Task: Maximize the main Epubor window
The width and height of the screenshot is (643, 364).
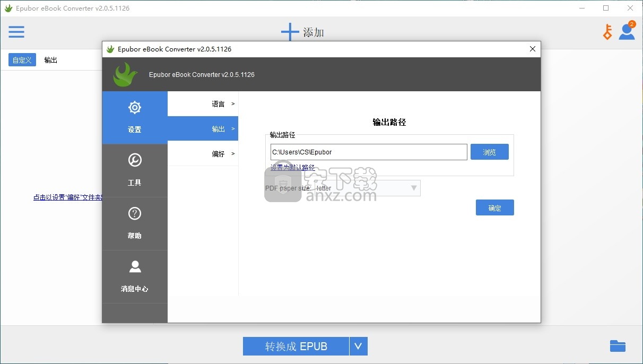Action: point(606,8)
